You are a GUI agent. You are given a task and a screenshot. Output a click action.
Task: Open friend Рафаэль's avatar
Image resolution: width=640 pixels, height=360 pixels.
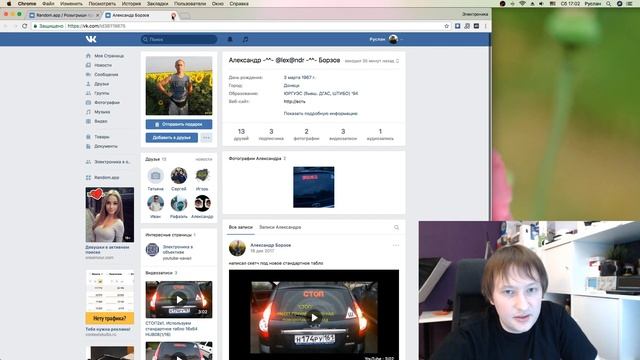(x=179, y=203)
